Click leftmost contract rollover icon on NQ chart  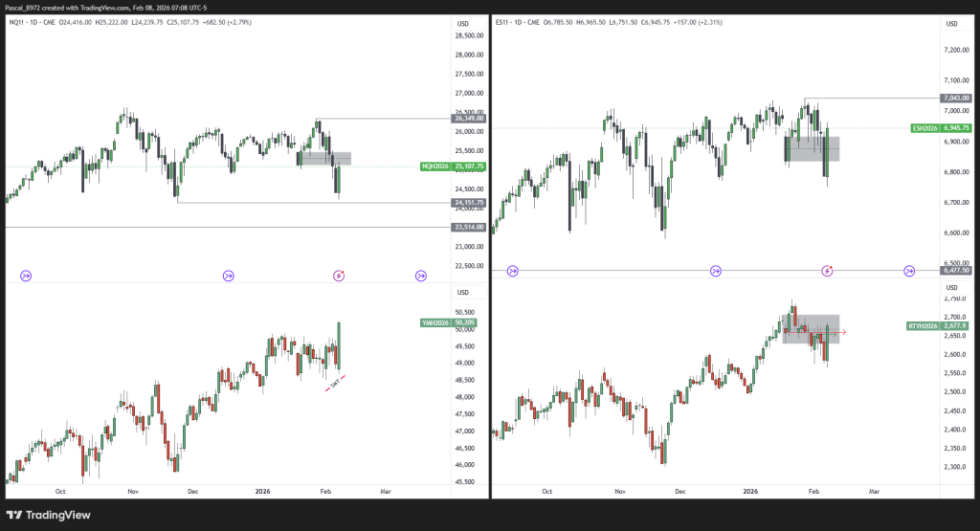26,276
